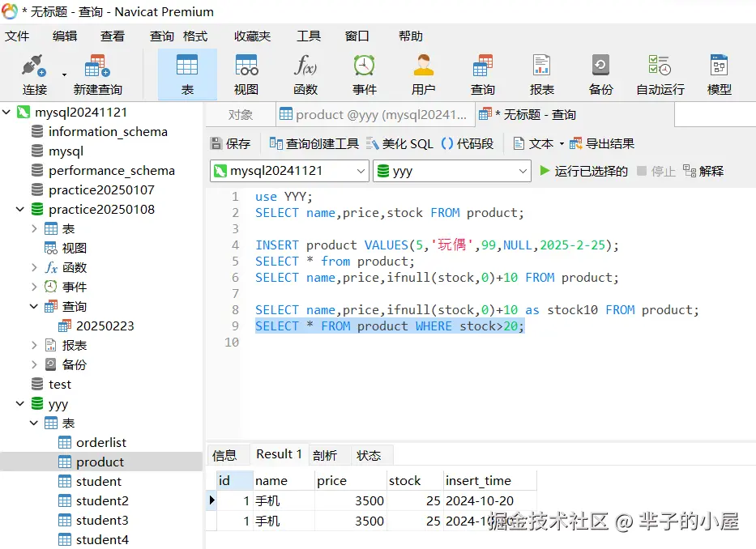Screen dimensions: 756x549
Task: Open the dropdown arrow next to 文本
Action: pos(562,143)
